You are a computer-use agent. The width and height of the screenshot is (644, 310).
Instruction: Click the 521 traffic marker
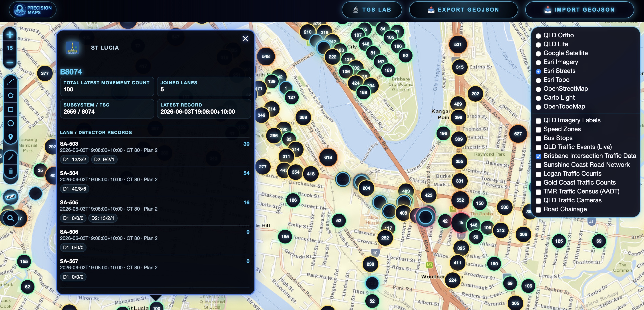(x=458, y=44)
